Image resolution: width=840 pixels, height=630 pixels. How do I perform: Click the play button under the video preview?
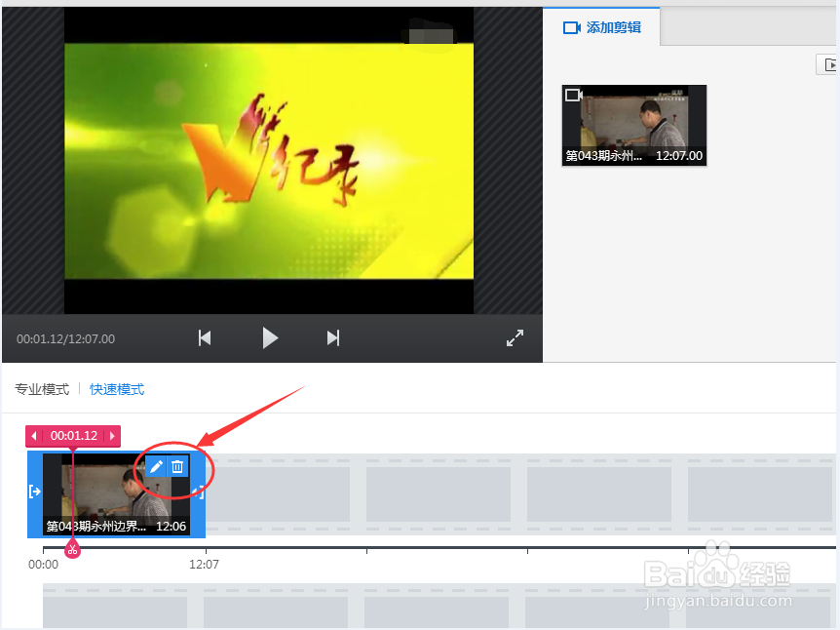coord(270,338)
